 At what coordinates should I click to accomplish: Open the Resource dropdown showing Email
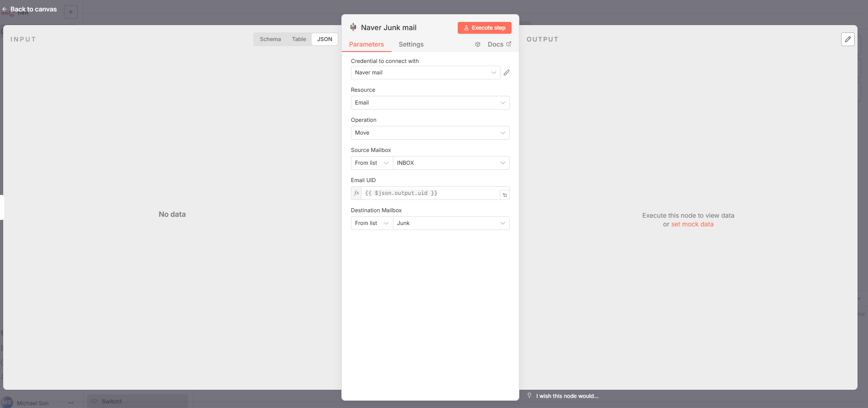click(430, 103)
